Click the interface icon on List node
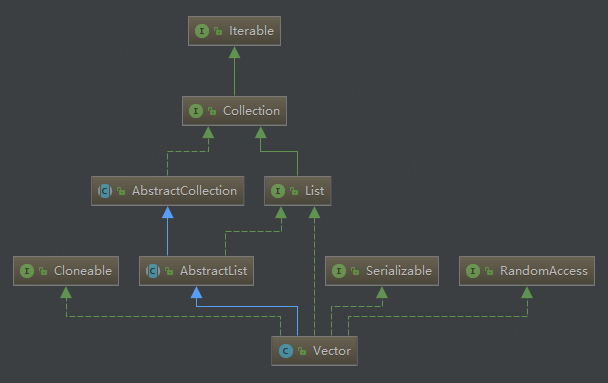The image size is (608, 383). [x=278, y=191]
